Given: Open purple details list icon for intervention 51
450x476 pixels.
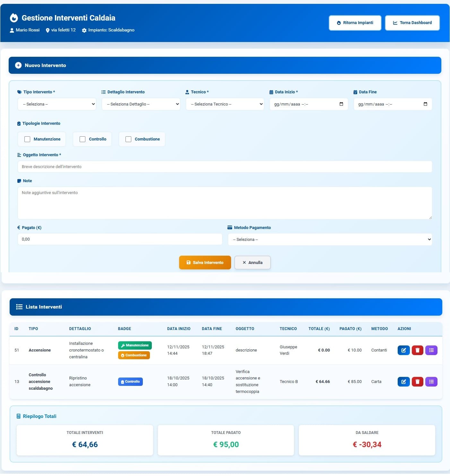Looking at the screenshot, I should pos(431,350).
